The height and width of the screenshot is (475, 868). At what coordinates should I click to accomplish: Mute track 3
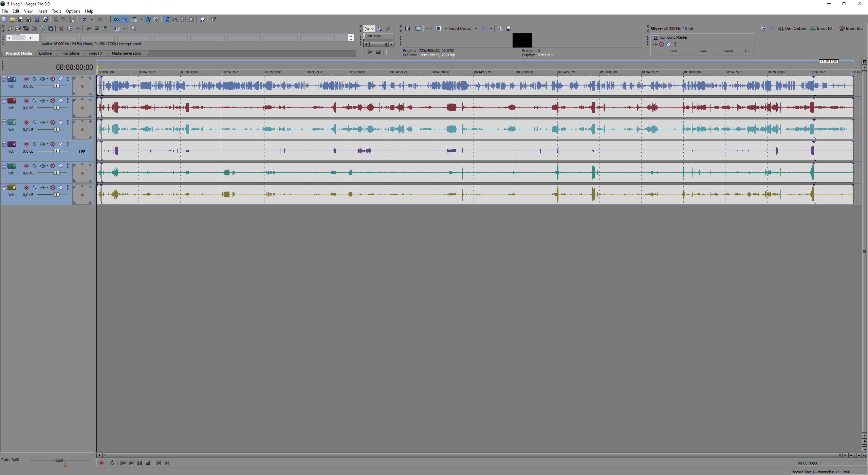61,122
